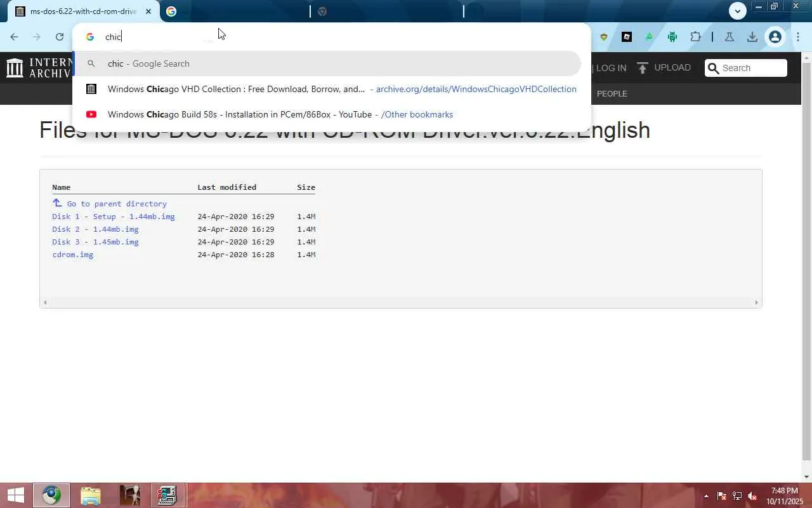Click the 'Name' column header
812x508 pixels.
click(61, 187)
